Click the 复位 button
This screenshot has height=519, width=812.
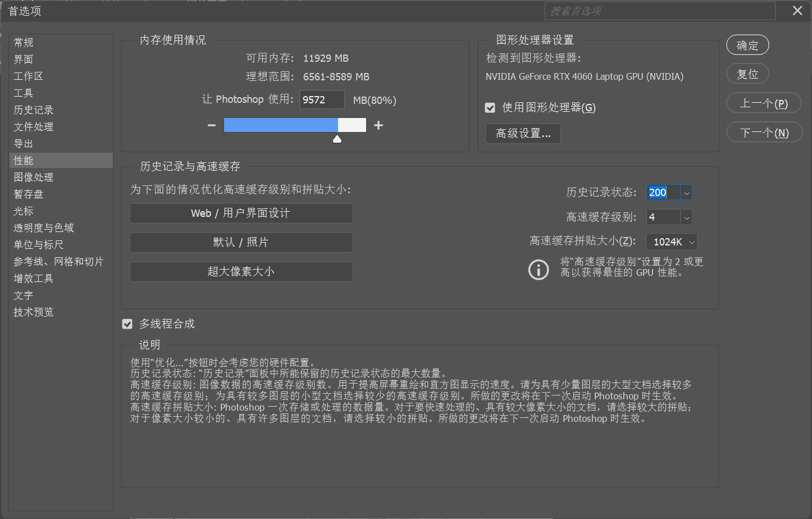(x=747, y=74)
